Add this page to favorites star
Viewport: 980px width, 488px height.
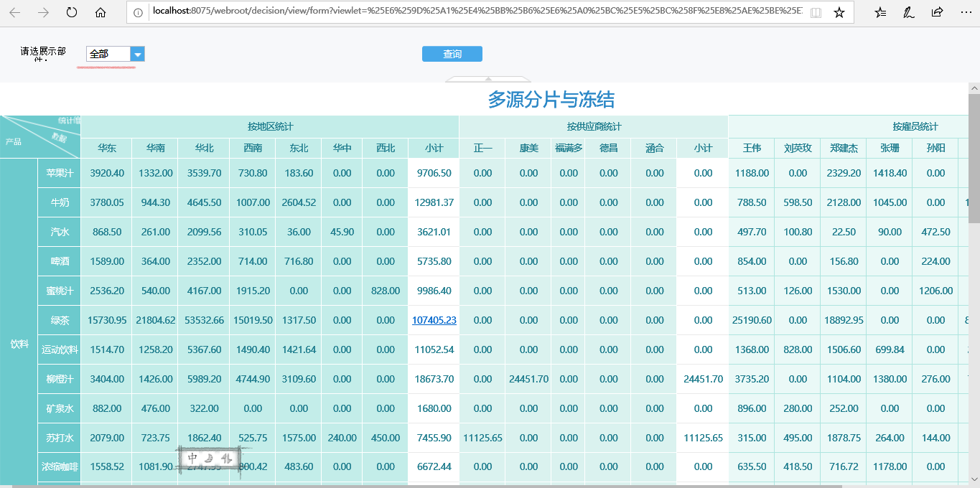tap(839, 12)
